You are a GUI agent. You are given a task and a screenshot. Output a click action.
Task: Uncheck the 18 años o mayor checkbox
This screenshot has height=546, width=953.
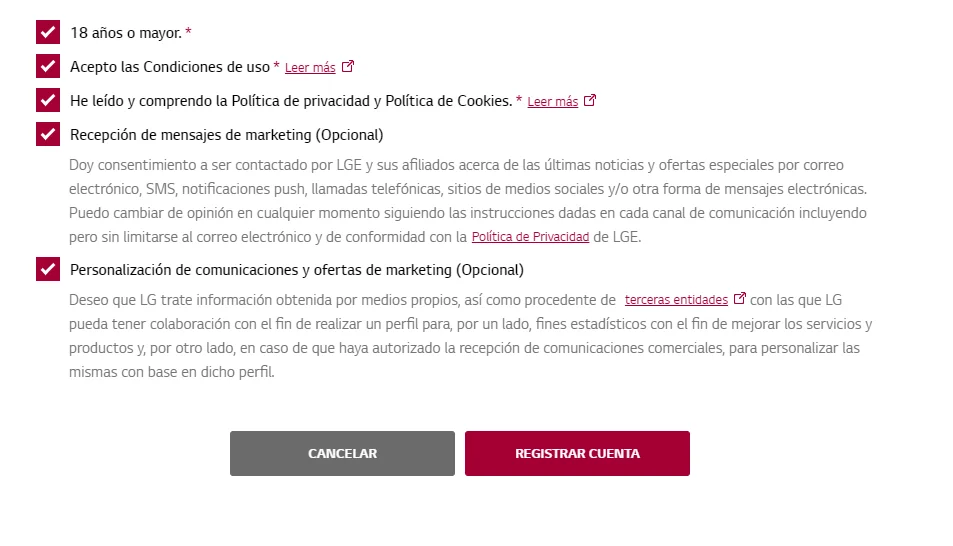(48, 32)
